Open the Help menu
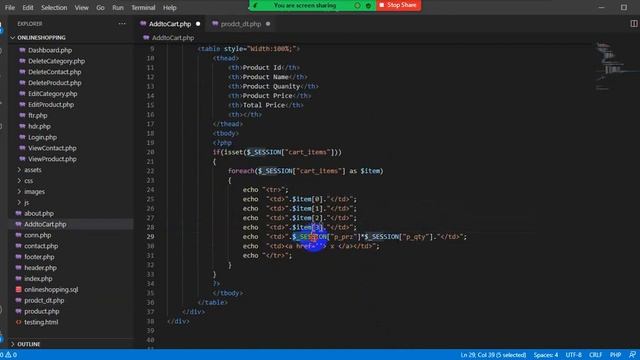The height and width of the screenshot is (360, 640). pyautogui.click(x=169, y=7)
